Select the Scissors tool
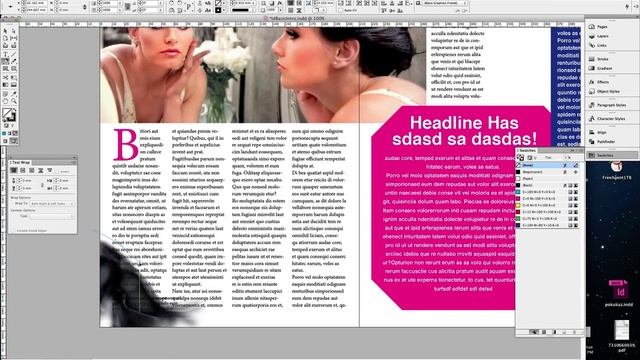 tap(5, 77)
